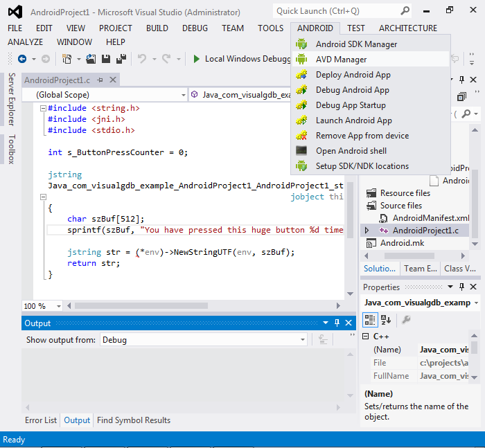Click Navigate Forward arrow in toolbar
This screenshot has width=485, height=448.
[x=46, y=59]
